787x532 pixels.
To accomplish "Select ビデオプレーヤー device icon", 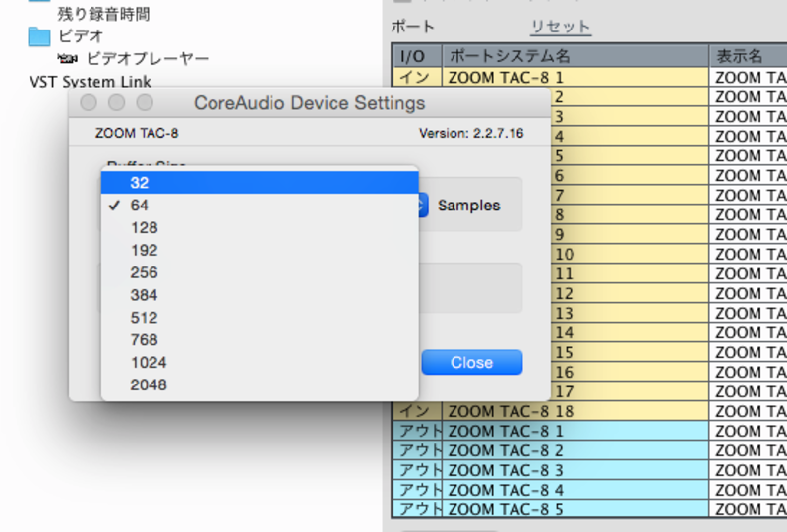I will point(67,59).
